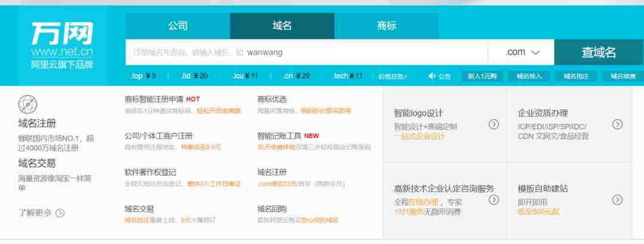
Task: Click the 阿里云旗下品牌 text
Action: [62, 64]
